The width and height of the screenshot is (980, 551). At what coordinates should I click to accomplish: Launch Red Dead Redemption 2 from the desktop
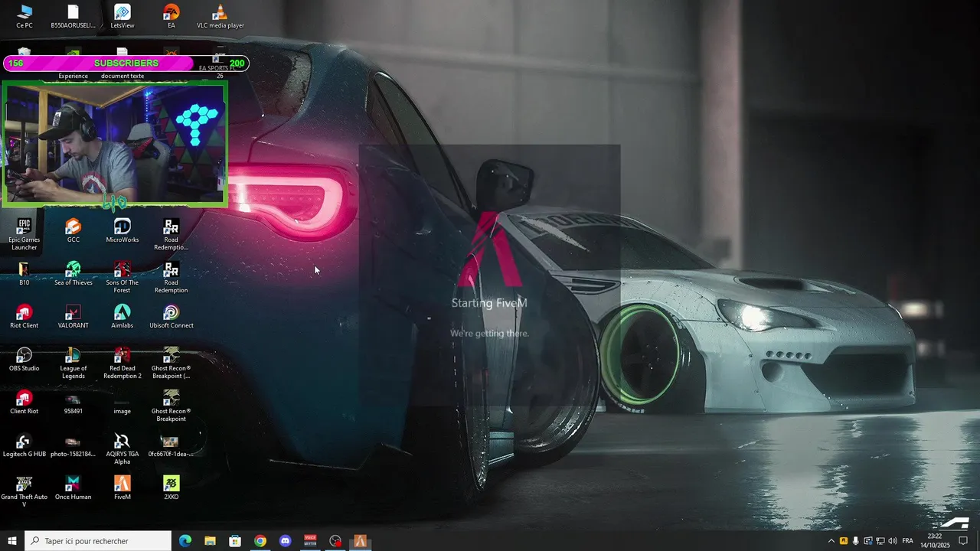[122, 363]
